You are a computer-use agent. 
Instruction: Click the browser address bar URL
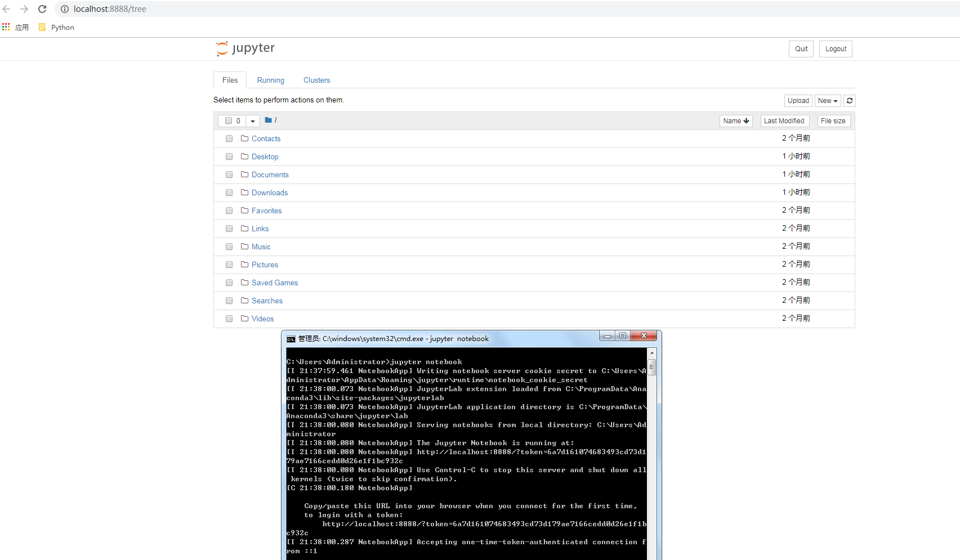pyautogui.click(x=110, y=9)
